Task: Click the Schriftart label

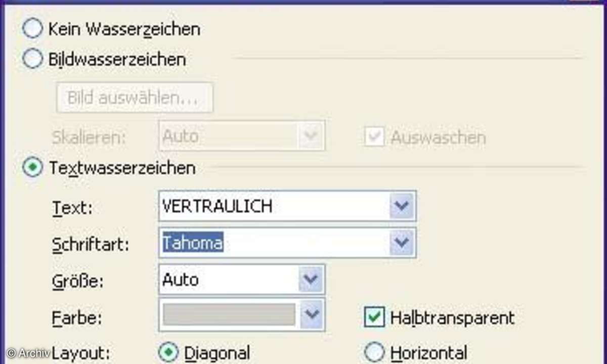Action: 91,245
